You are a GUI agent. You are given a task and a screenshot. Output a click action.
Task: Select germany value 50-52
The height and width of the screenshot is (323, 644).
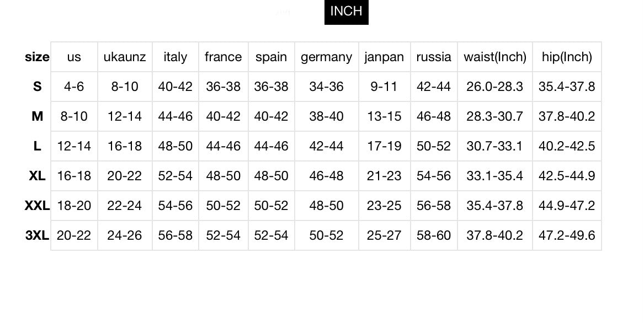tap(327, 235)
